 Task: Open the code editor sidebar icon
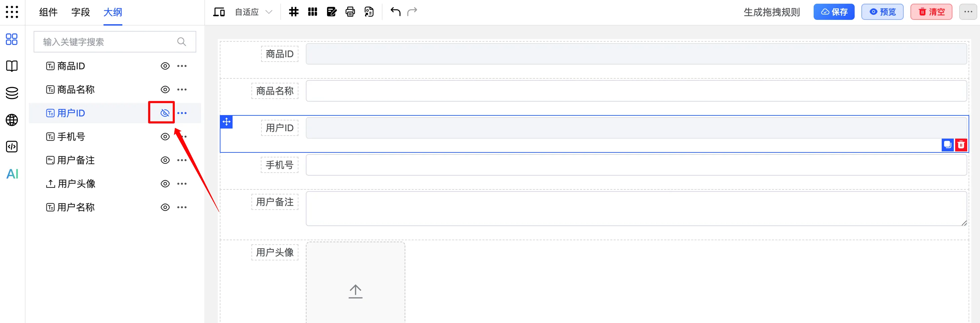coord(12,147)
